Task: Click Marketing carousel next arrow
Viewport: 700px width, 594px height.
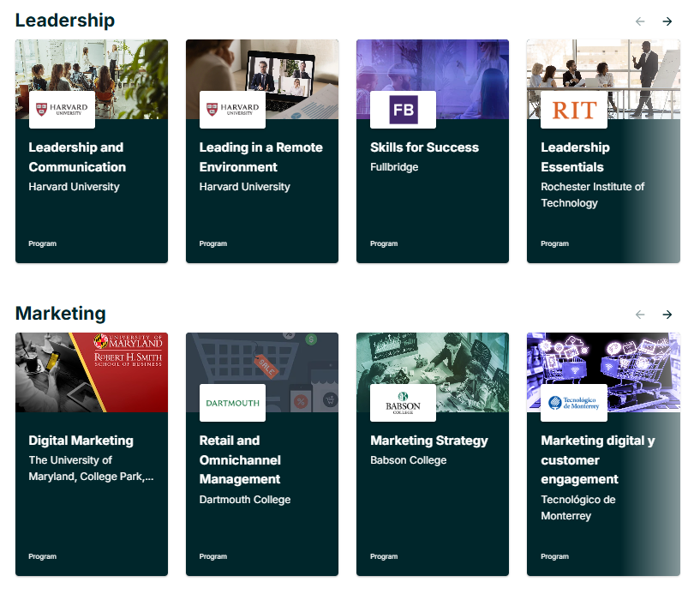Action: click(667, 315)
